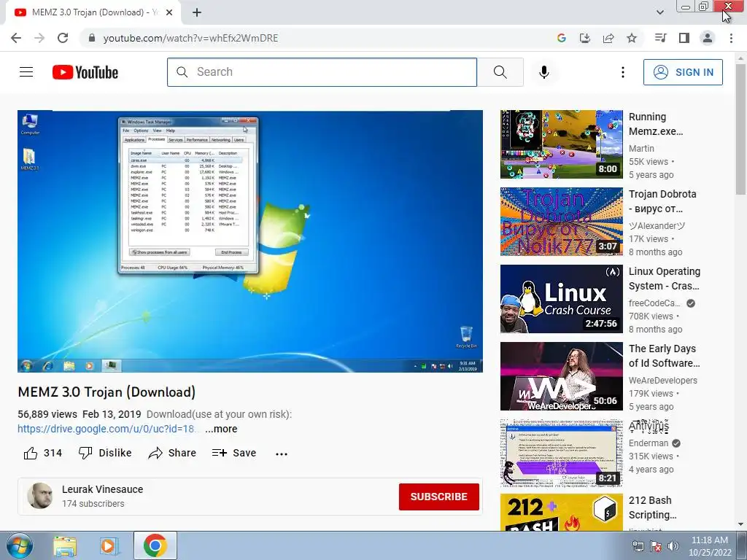Open a new browser tab
The height and width of the screenshot is (560, 747).
pyautogui.click(x=197, y=13)
